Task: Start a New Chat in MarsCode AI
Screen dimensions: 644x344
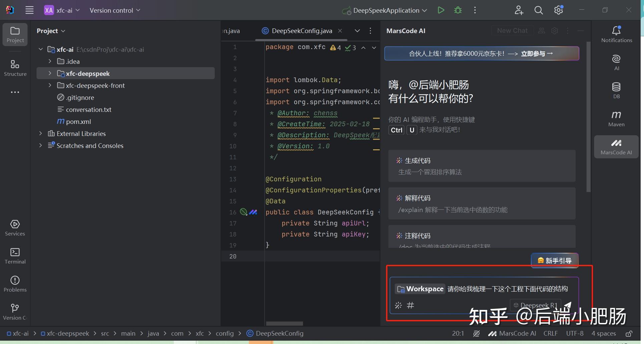Action: [512, 30]
